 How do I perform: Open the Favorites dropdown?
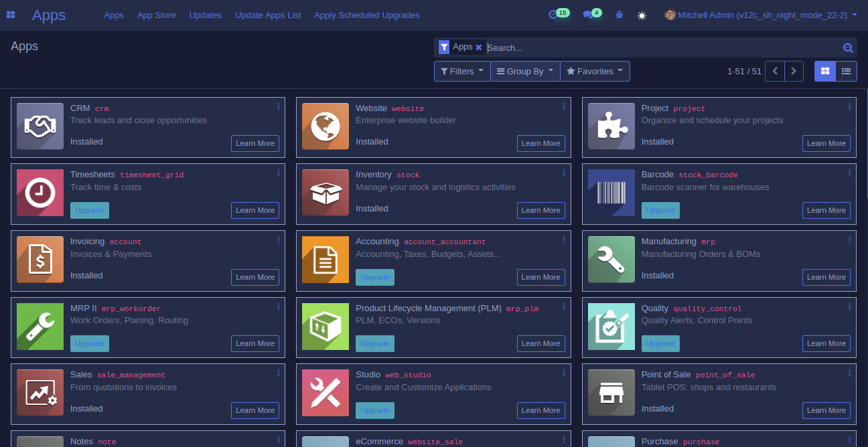[x=595, y=71]
